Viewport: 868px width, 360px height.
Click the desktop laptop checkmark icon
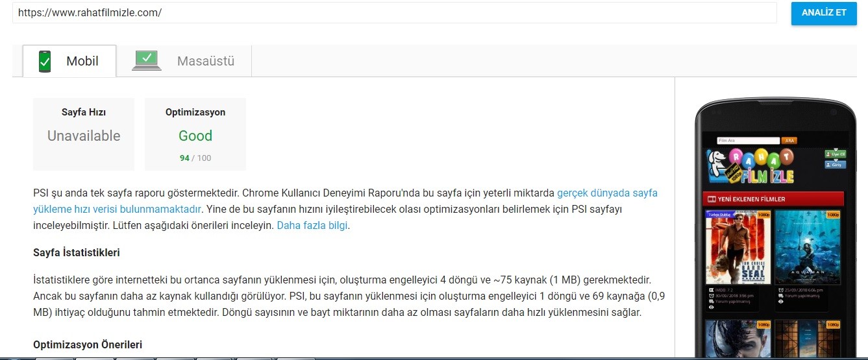[x=147, y=60]
